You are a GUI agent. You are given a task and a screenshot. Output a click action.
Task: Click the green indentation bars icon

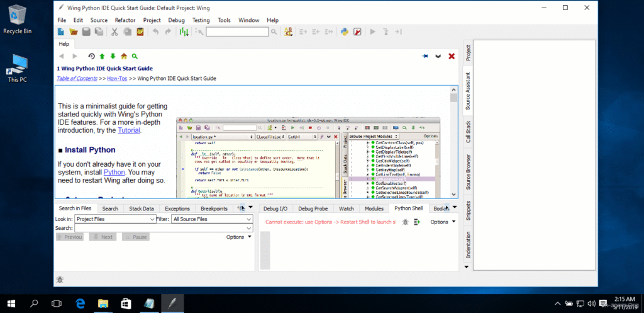(x=184, y=31)
